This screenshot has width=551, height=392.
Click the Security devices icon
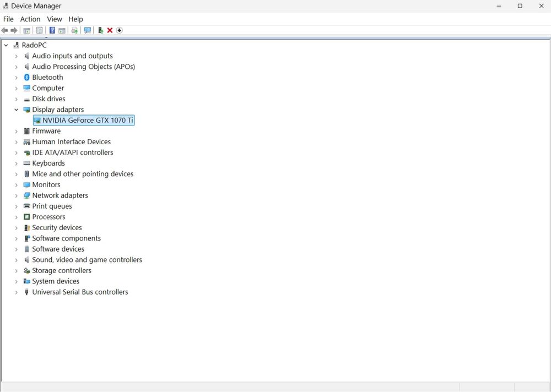(x=26, y=227)
